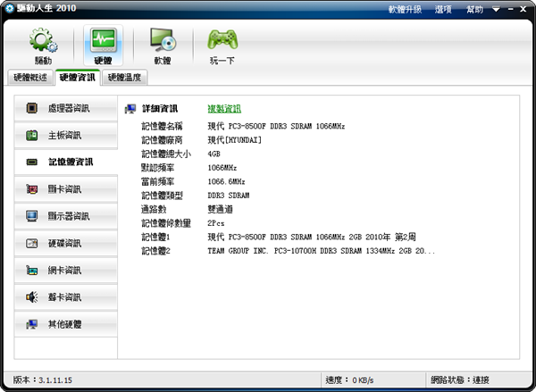Click the 雙通道 channel value
This screenshot has height=392, width=536.
pyautogui.click(x=220, y=209)
